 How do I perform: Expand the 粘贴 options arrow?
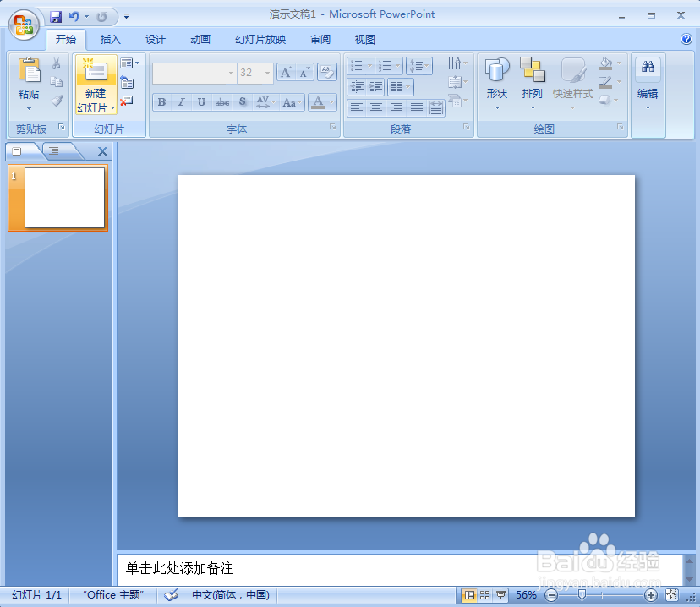[x=29, y=108]
